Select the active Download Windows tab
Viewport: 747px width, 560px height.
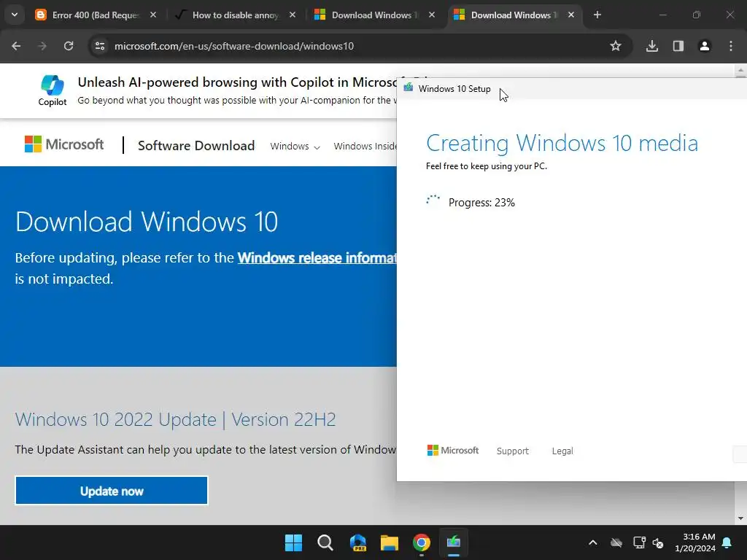(514, 15)
